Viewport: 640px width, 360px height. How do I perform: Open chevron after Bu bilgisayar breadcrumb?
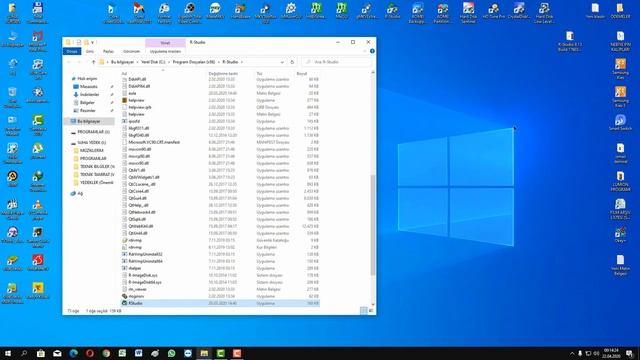pyautogui.click(x=137, y=62)
